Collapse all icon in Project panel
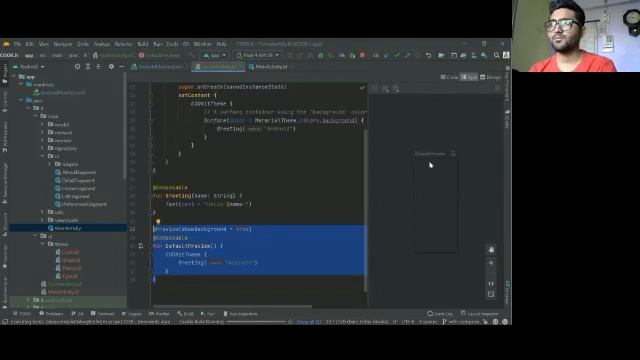Viewport: 640px width, 360px height. 98,67
